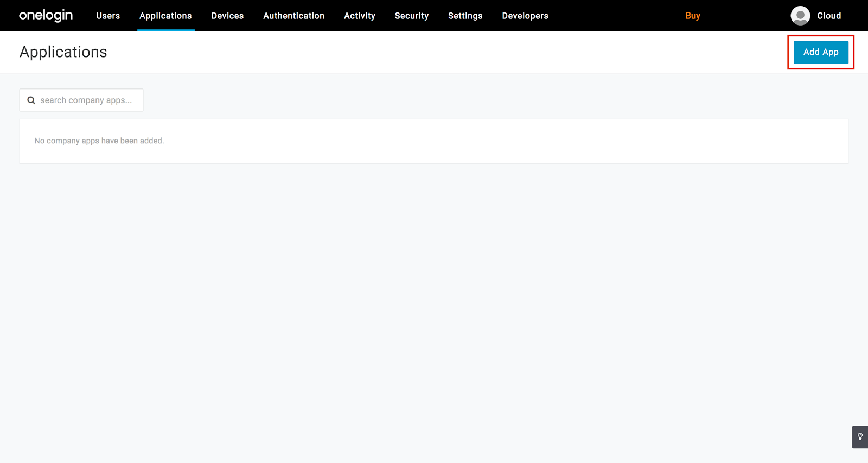Open the Activity menu
This screenshot has width=868, height=463.
point(359,16)
